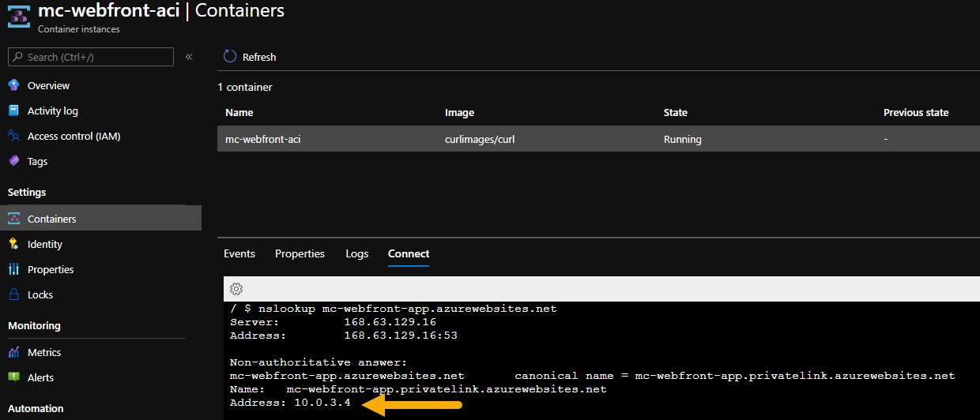
Task: Click the nslookup command line in terminal
Action: pos(394,309)
